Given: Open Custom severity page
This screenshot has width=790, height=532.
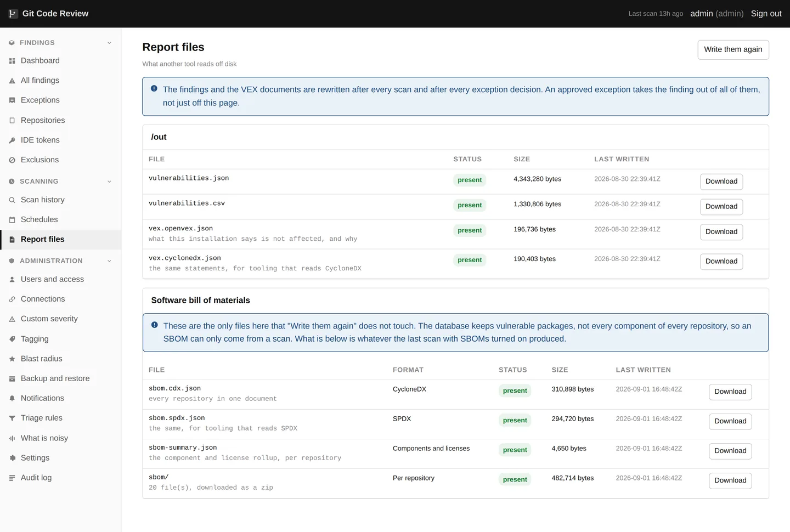Looking at the screenshot, I should click(60, 319).
